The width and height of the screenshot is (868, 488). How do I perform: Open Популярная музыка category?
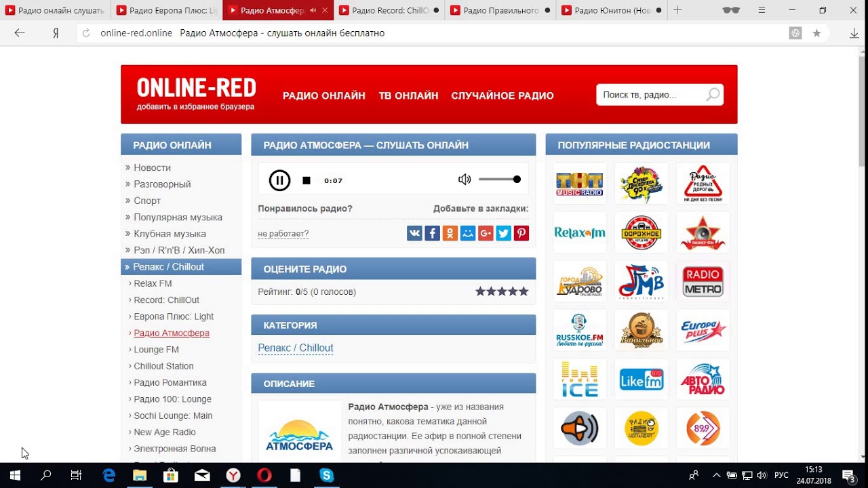178,218
